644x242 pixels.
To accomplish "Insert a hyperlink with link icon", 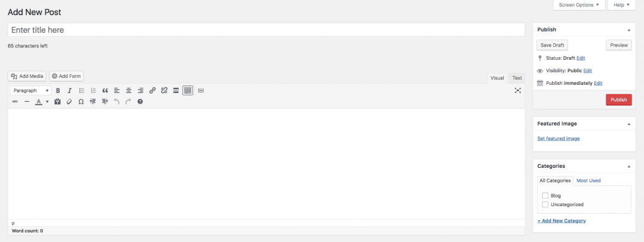I will (152, 91).
